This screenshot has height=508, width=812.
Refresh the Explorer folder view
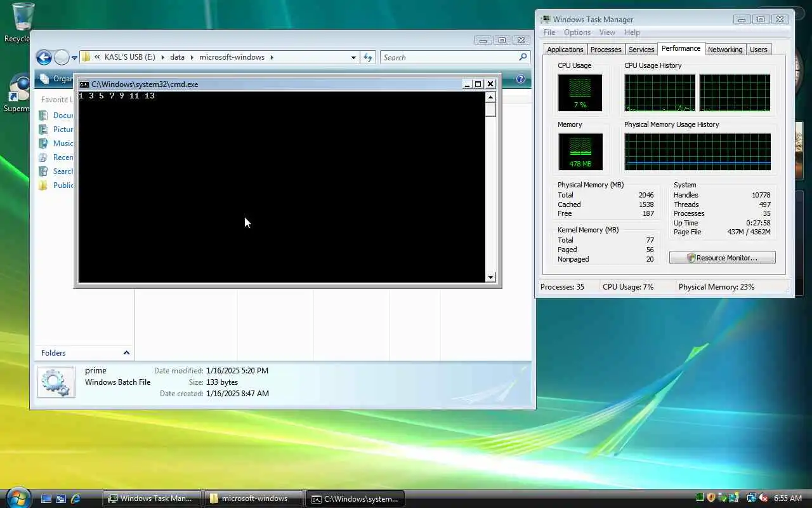(368, 57)
